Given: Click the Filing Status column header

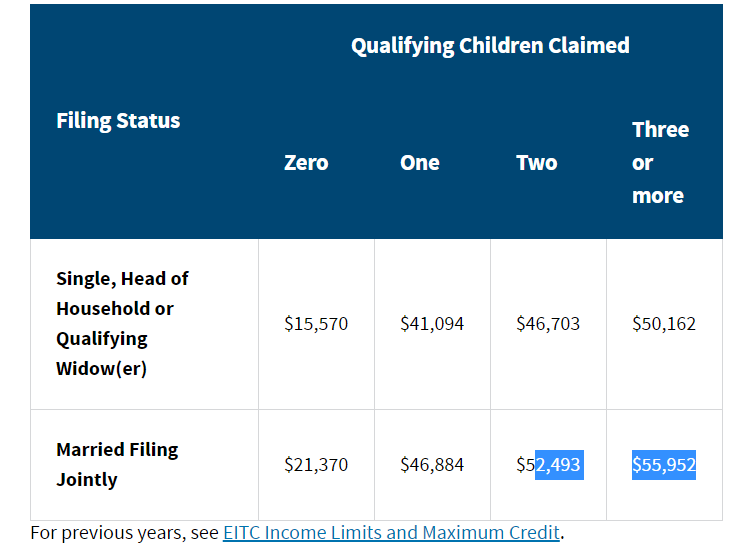Looking at the screenshot, I should pos(118,121).
